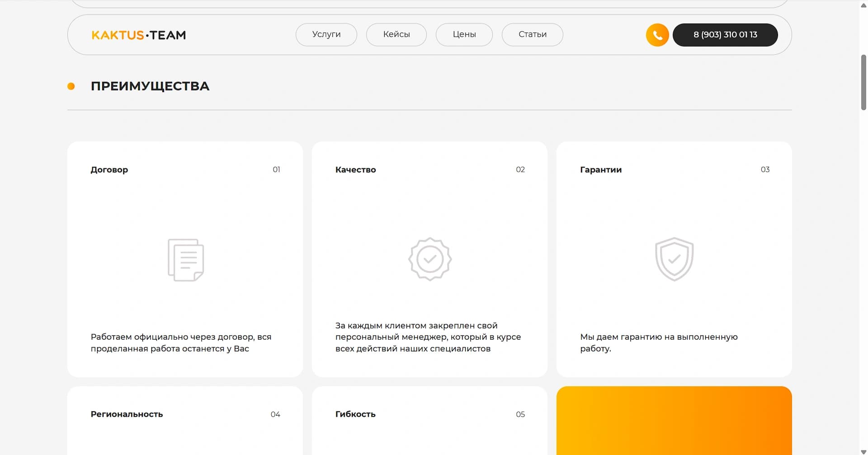Open the Кейсы menu item
This screenshot has width=868, height=455.
[396, 35]
